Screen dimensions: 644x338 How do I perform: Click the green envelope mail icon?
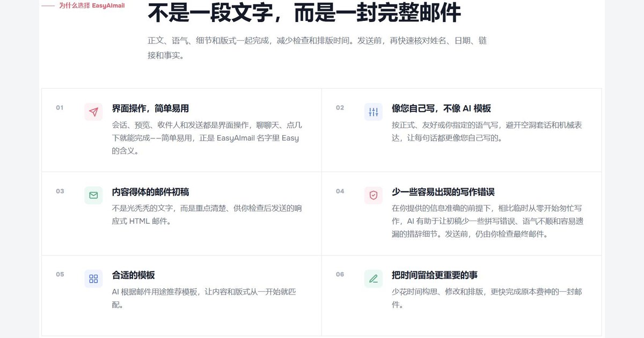click(x=93, y=195)
